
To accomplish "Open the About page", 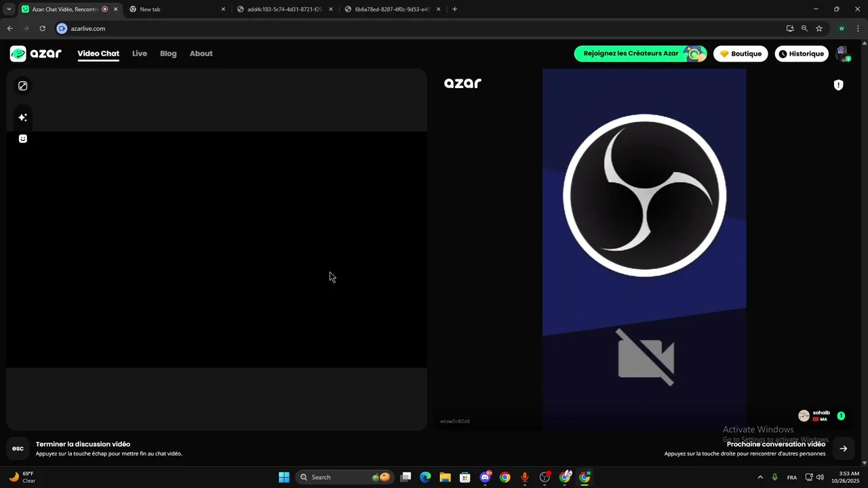I will pyautogui.click(x=201, y=54).
